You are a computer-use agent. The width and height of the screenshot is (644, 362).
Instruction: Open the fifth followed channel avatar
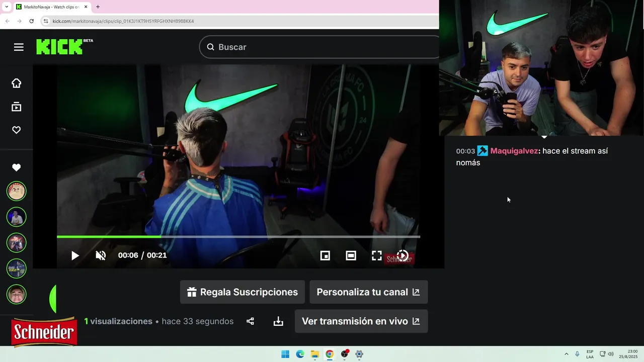pos(16,294)
